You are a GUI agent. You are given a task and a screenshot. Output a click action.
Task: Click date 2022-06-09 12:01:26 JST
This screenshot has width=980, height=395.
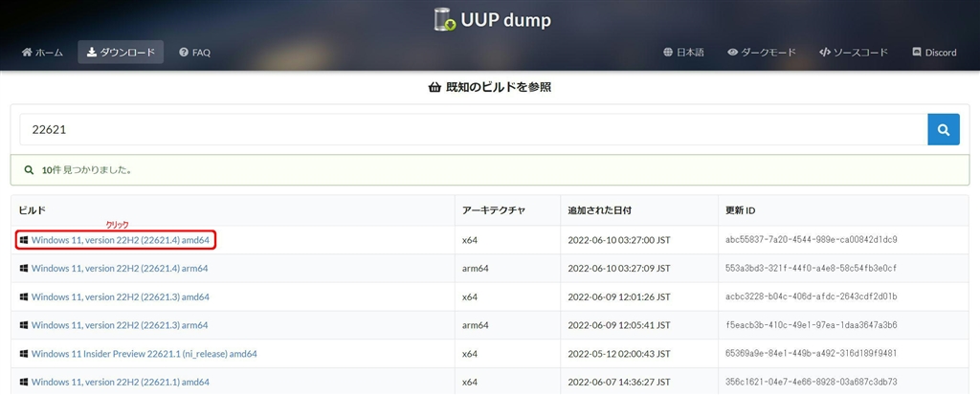point(619,297)
